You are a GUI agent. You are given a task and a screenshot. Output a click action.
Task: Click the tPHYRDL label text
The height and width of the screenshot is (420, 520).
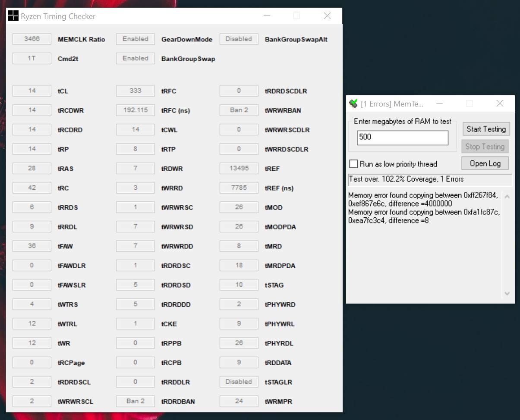point(279,343)
